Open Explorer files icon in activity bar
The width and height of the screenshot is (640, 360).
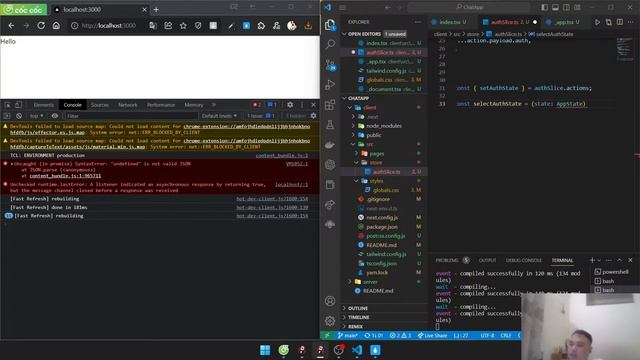330,25
